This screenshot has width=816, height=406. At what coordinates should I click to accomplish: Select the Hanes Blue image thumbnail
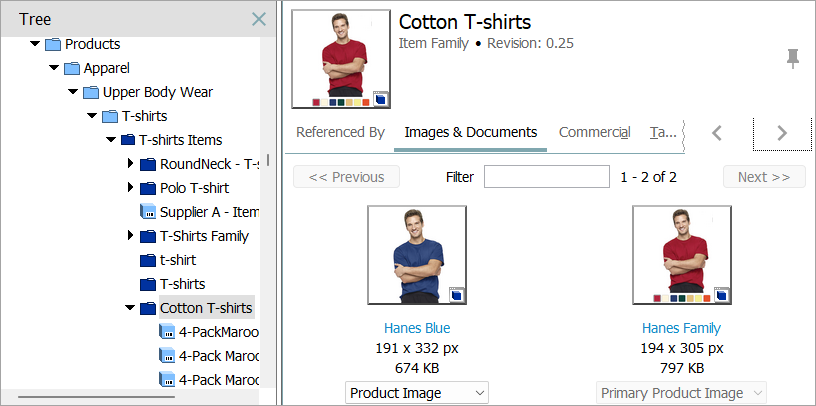coord(416,255)
